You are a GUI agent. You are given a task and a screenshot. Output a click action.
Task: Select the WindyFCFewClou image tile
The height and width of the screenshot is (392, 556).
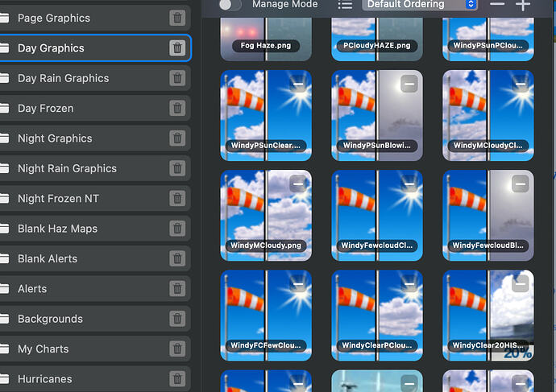266,316
